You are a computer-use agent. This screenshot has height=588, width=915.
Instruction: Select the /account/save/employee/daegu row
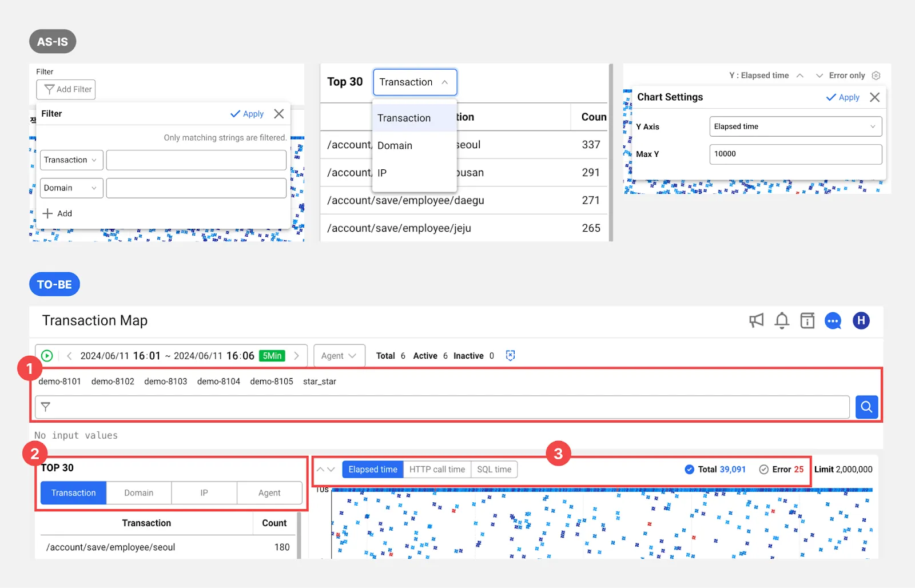click(464, 200)
